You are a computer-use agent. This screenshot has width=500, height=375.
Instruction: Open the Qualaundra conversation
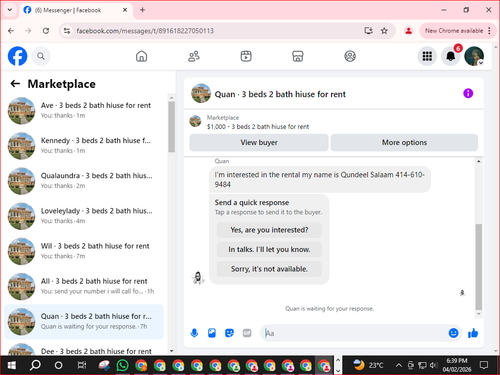point(84,181)
